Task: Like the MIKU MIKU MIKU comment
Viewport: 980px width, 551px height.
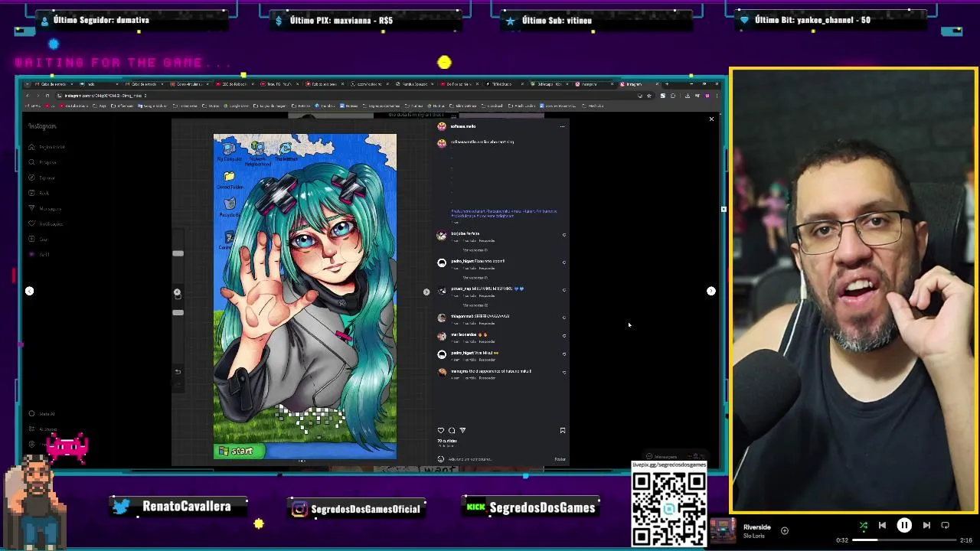Action: point(564,290)
